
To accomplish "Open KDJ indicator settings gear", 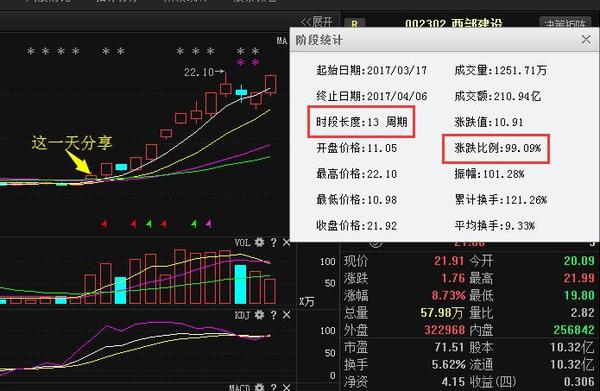I will (x=259, y=315).
